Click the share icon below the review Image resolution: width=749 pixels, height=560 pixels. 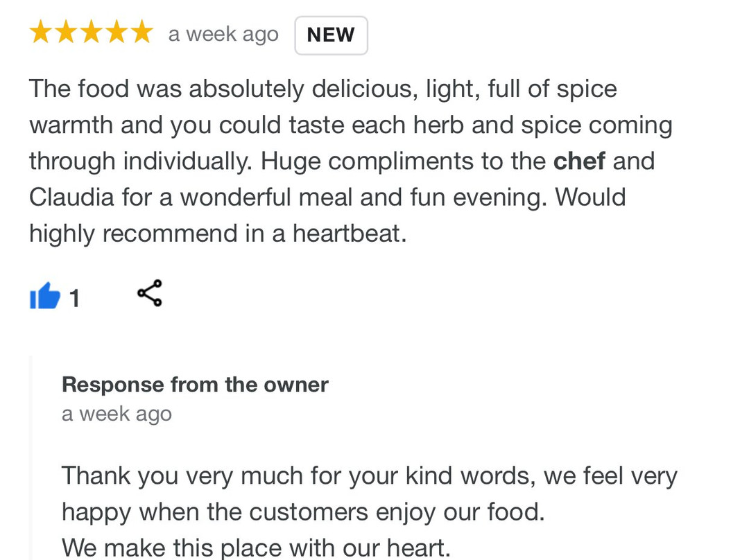[x=150, y=293]
